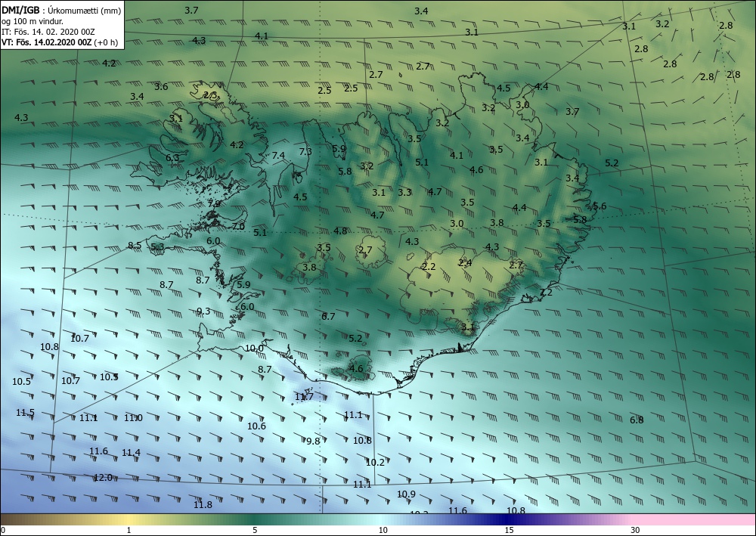This screenshot has height=536, width=756.
Task: Click the map value "9.8"
Action: point(314,441)
